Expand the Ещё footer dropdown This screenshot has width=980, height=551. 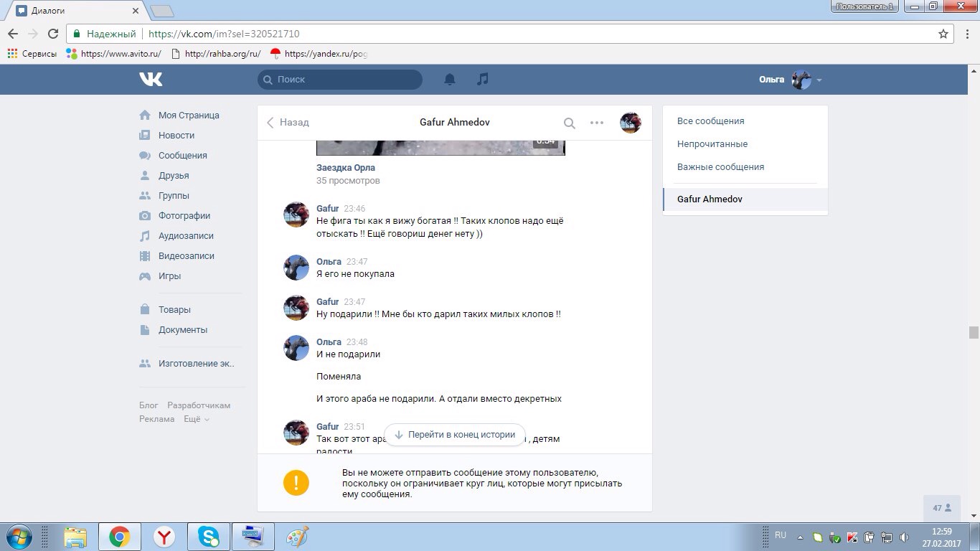196,419
